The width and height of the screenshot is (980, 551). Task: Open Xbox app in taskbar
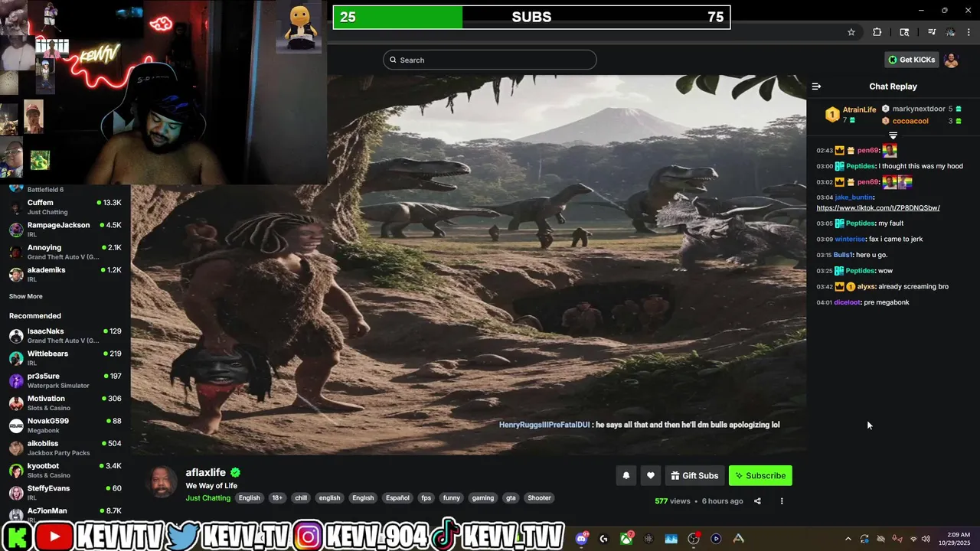point(626,539)
